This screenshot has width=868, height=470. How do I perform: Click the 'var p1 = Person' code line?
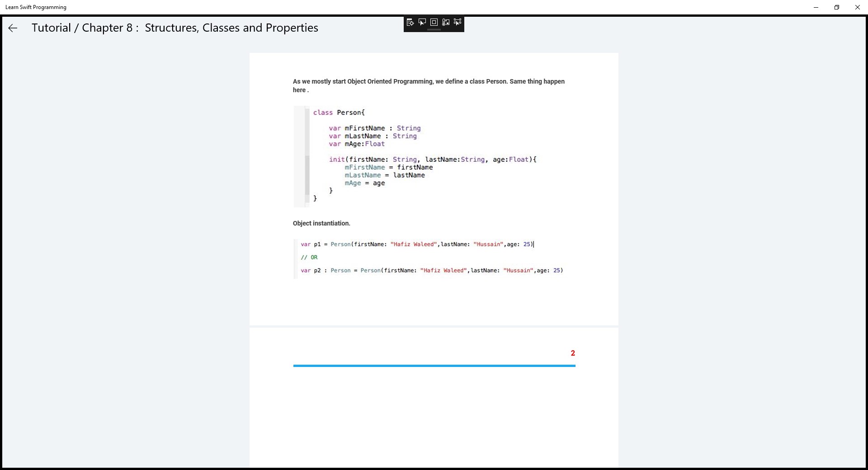click(417, 244)
